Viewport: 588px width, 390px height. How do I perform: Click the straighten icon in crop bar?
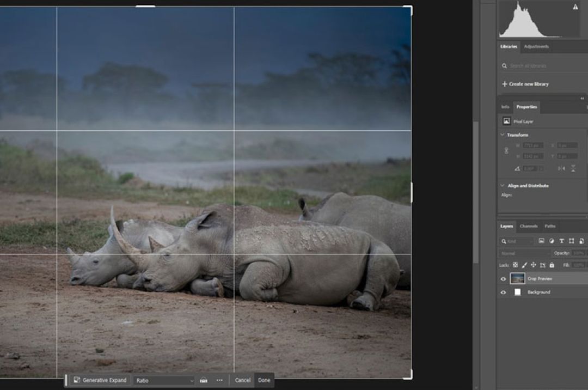click(x=204, y=380)
